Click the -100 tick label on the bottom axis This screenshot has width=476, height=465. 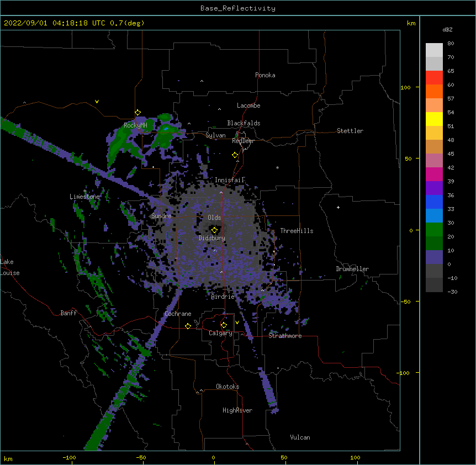coord(69,457)
